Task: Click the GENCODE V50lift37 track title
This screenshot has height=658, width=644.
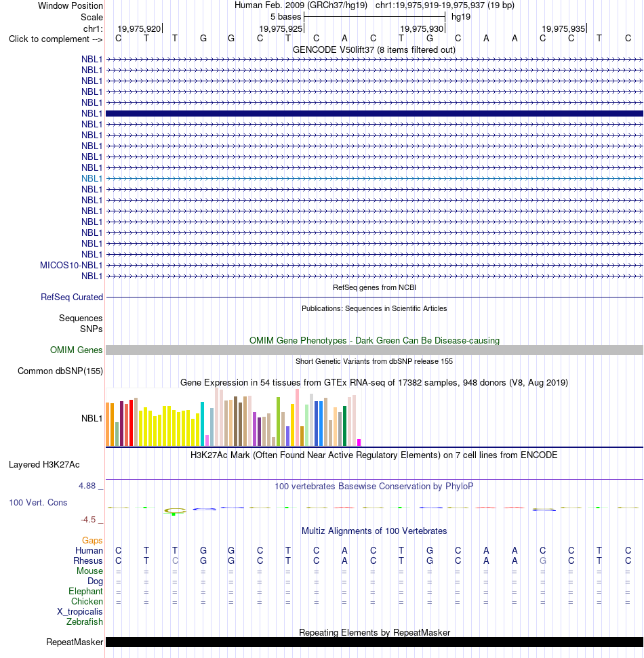Action: pos(374,49)
